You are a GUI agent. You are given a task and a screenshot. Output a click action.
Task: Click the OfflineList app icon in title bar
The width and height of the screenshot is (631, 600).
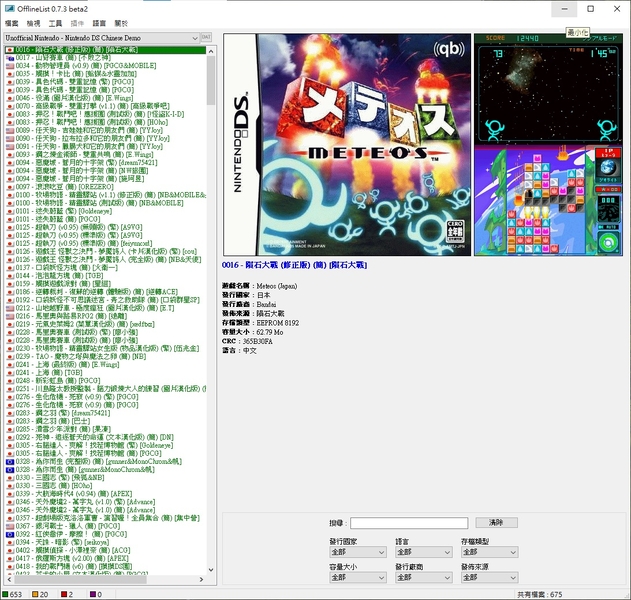10,8
